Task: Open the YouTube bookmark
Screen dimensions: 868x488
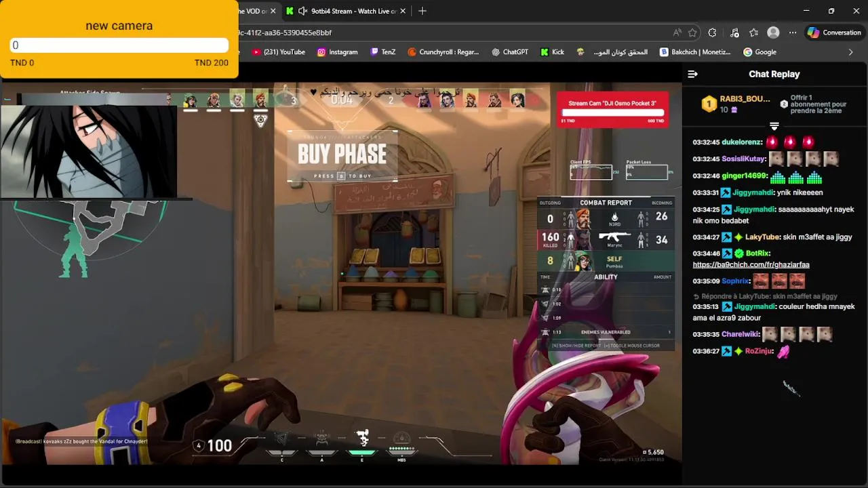Action: (x=279, y=52)
